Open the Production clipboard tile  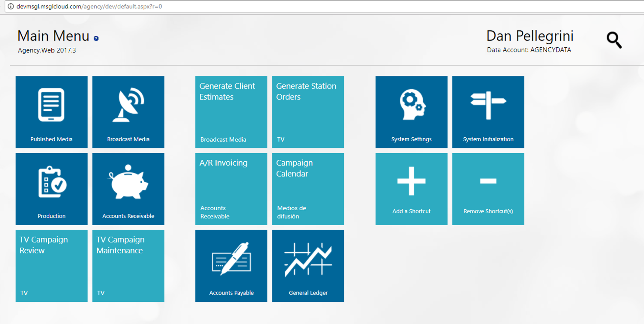coord(51,189)
